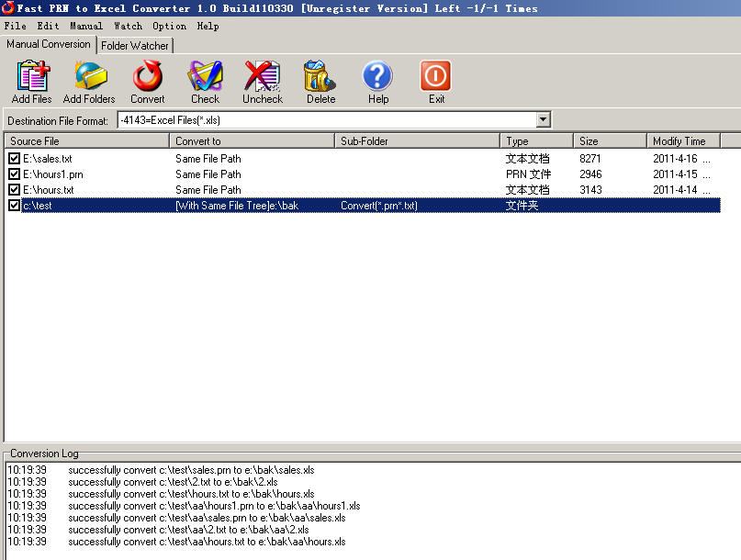Click the size value 2946
The image size is (741, 560).
coord(590,174)
